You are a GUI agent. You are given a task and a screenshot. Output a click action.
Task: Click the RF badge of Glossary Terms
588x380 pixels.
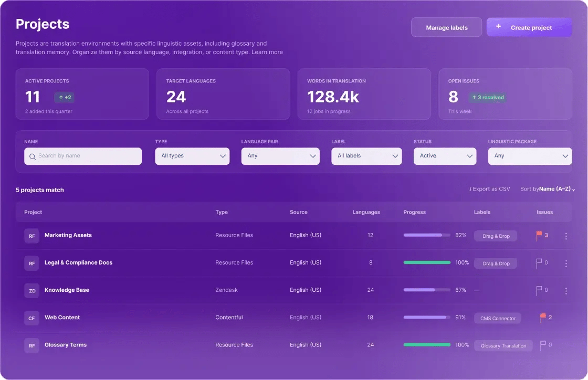click(32, 345)
